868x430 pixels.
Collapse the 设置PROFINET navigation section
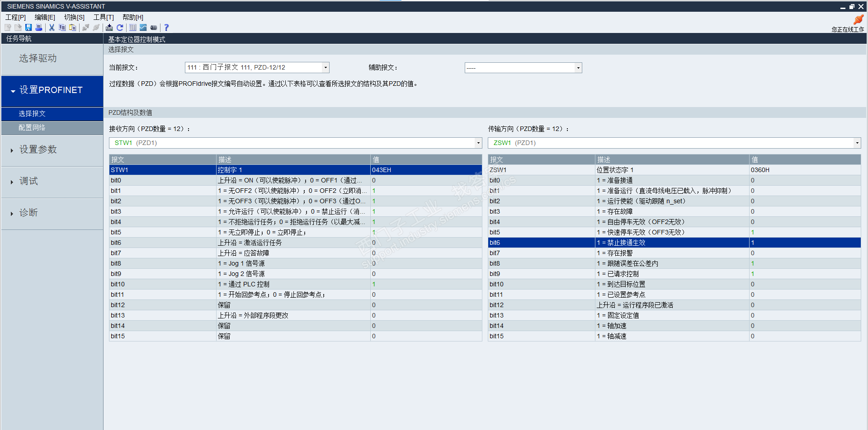pyautogui.click(x=52, y=90)
